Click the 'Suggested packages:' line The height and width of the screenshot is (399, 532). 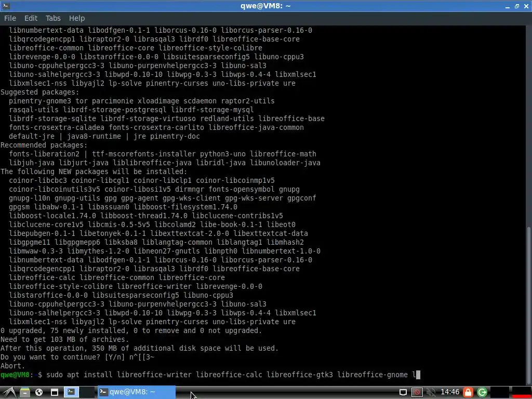click(x=39, y=92)
